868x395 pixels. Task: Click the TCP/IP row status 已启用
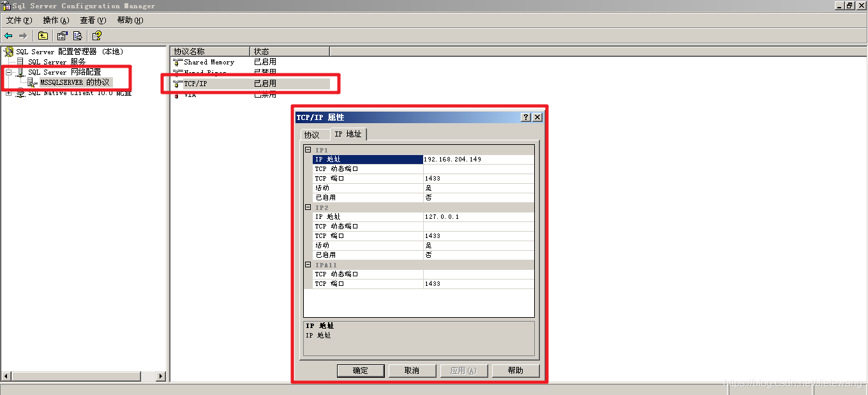coord(265,84)
